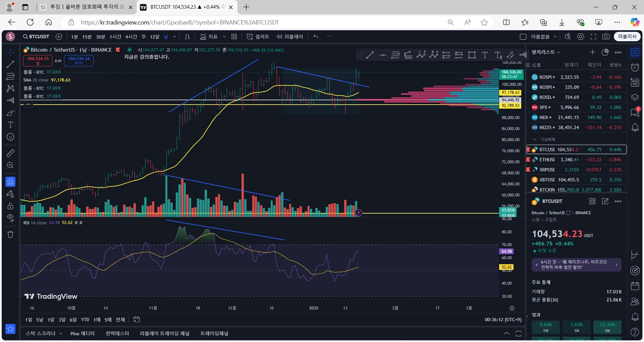
Task: Switch to the 1-hour interval
Action: pos(115,37)
